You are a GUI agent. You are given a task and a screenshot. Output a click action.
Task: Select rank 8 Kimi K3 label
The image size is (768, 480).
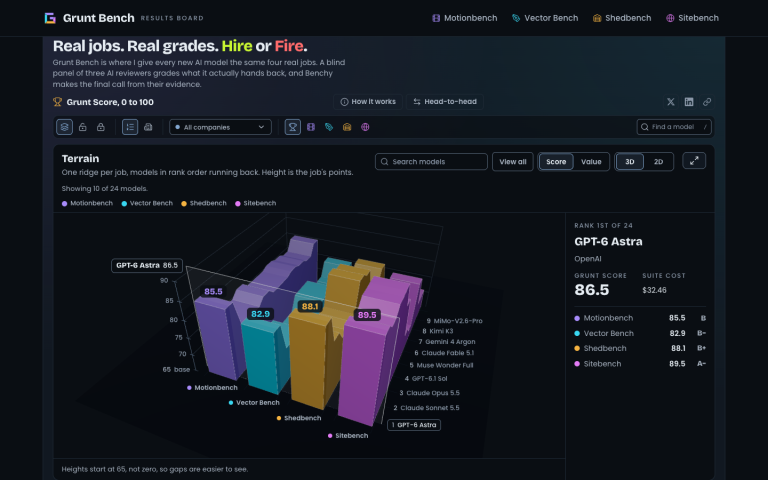[x=437, y=331]
